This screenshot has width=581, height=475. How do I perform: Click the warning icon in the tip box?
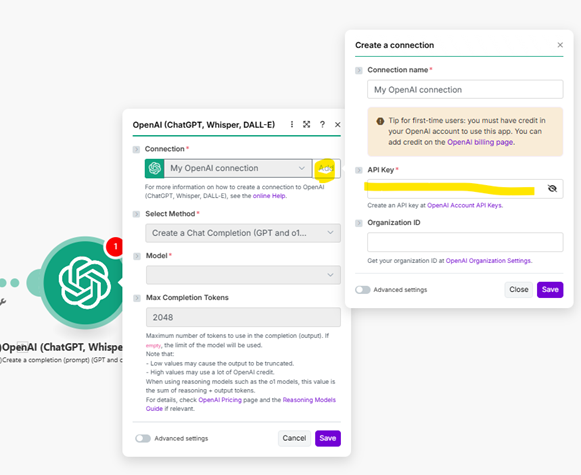380,121
